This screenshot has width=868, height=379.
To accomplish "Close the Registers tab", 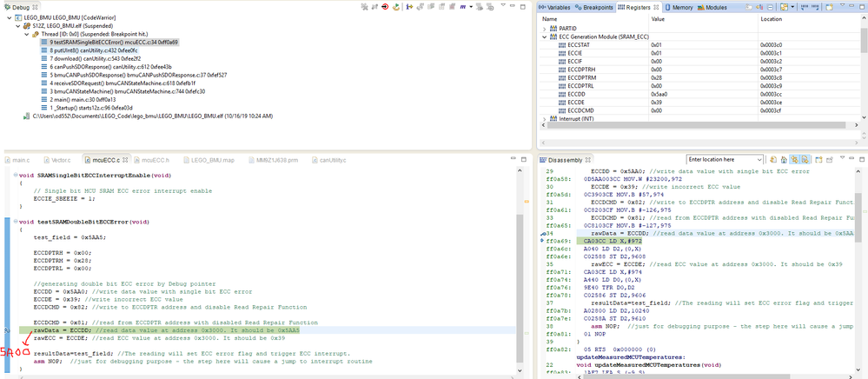I will [x=656, y=8].
